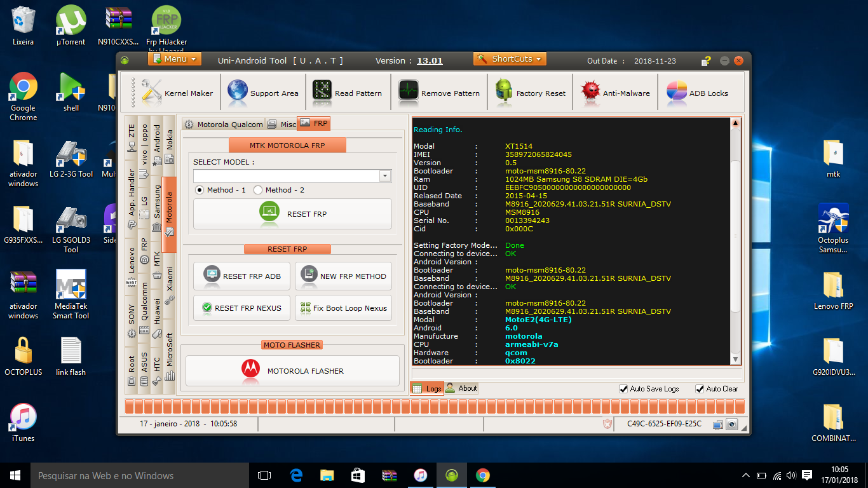868x488 pixels.
Task: Open the Nokia vertical tab
Action: (169, 146)
